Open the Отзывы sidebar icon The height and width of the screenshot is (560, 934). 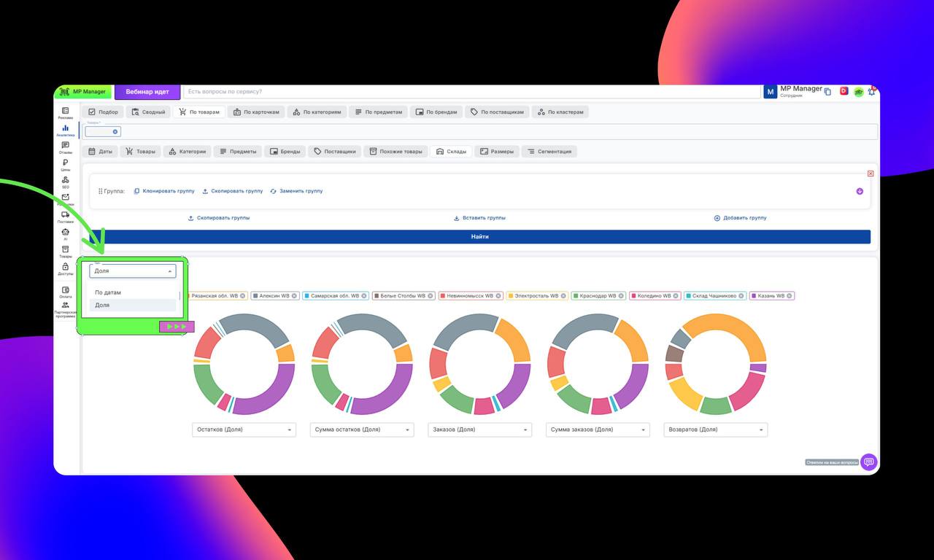(x=65, y=147)
